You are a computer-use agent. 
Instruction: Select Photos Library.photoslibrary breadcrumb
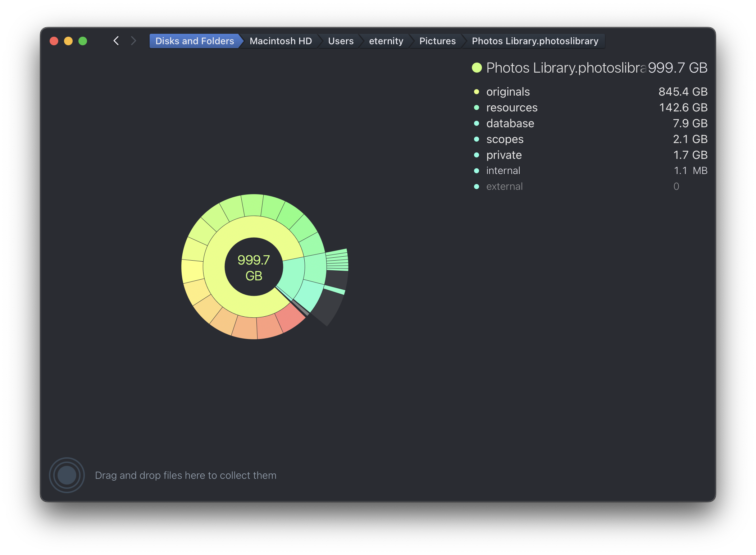tap(535, 41)
